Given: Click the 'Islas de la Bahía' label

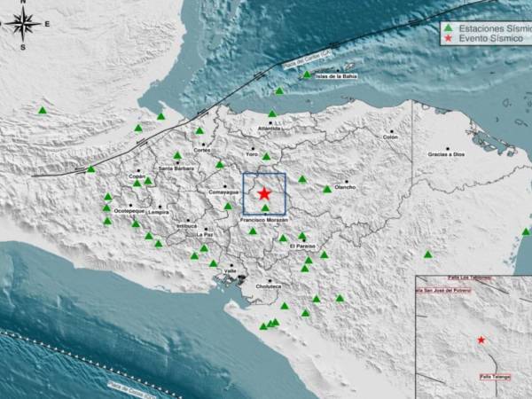Looking at the screenshot, I should point(336,76).
